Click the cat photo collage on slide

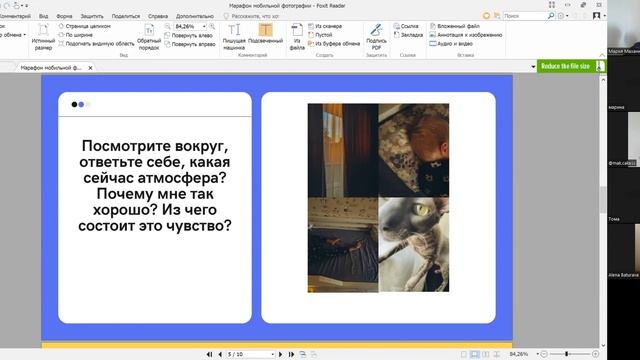point(378,198)
